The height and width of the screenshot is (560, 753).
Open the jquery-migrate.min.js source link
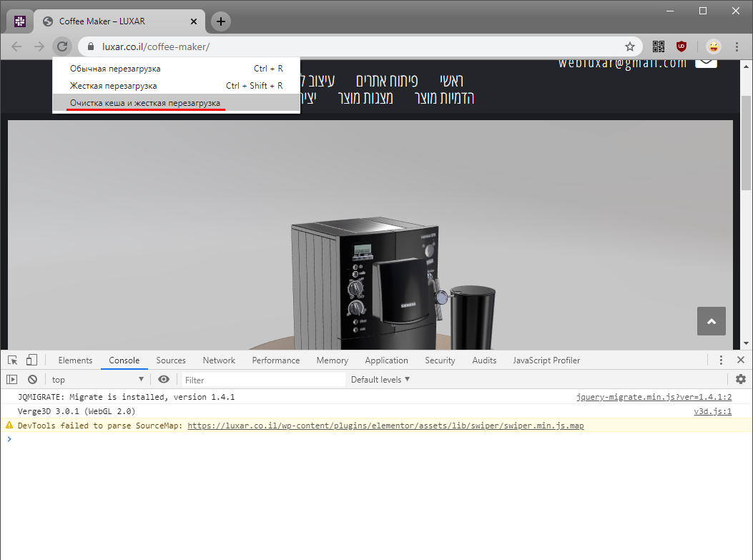pyautogui.click(x=654, y=397)
